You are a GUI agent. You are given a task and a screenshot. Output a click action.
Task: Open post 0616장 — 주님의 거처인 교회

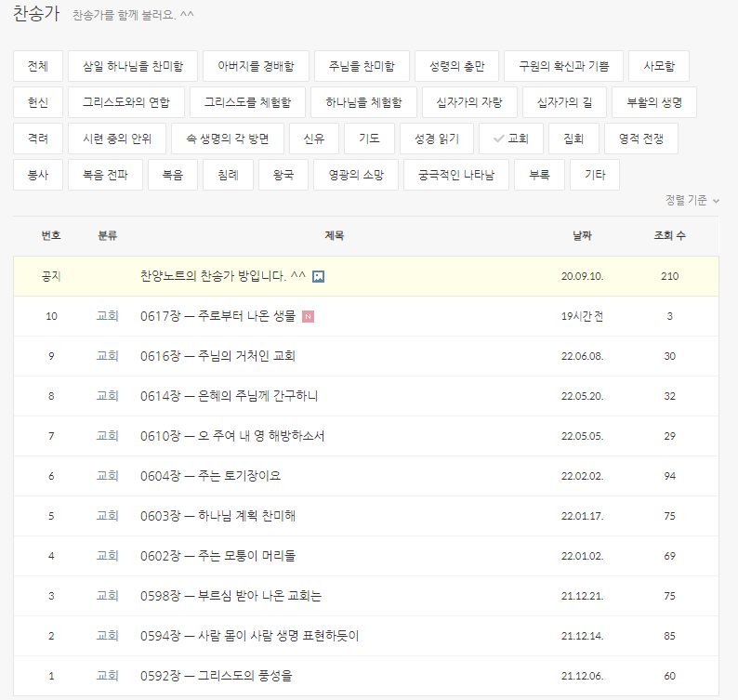tap(217, 356)
